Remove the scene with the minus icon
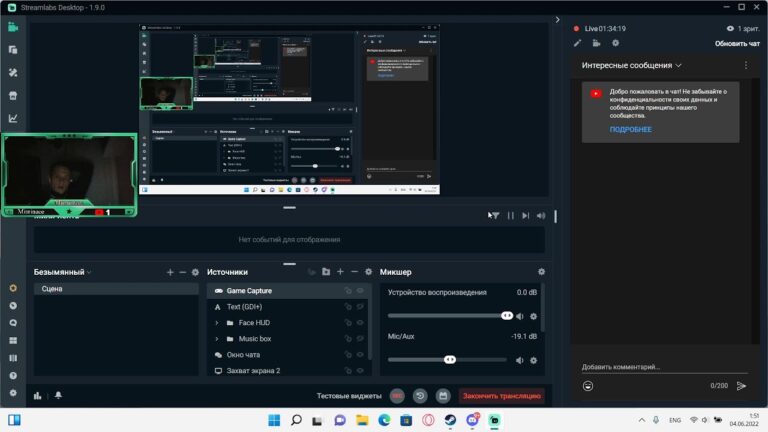Screen dimensions: 768x432 click(x=183, y=272)
